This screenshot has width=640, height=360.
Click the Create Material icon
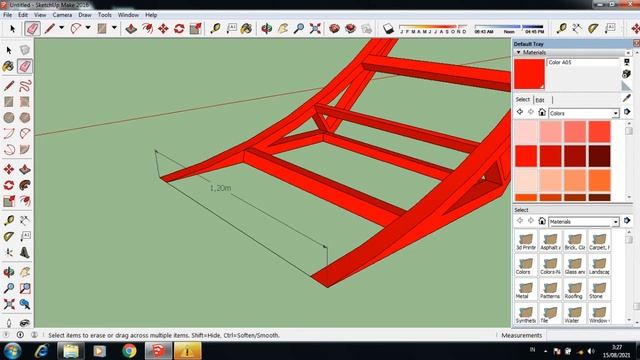click(627, 74)
